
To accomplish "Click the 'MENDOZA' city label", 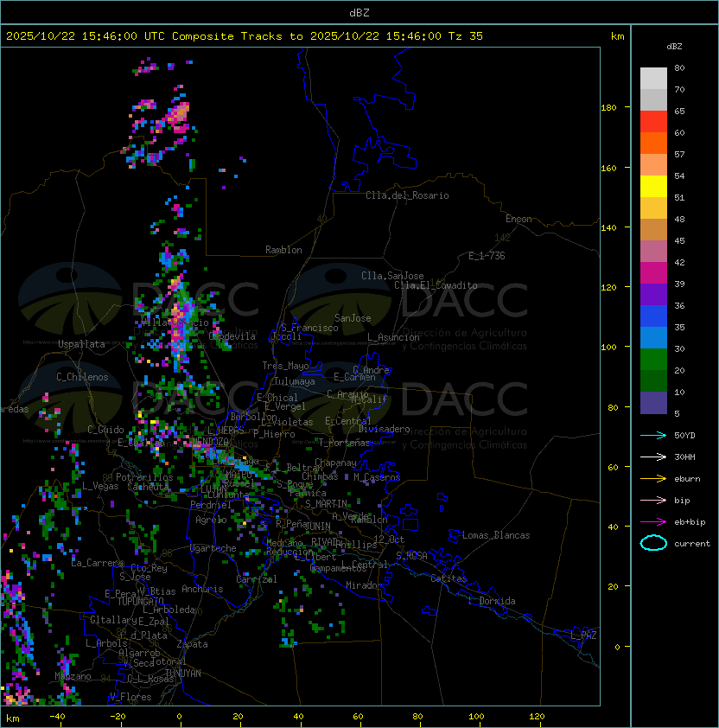I will point(210,441).
